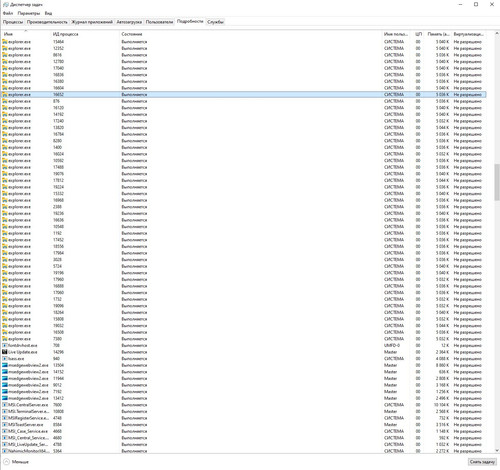The image size is (500, 470).
Task: Click the scrollbar up arrow
Action: pyautogui.click(x=497, y=34)
